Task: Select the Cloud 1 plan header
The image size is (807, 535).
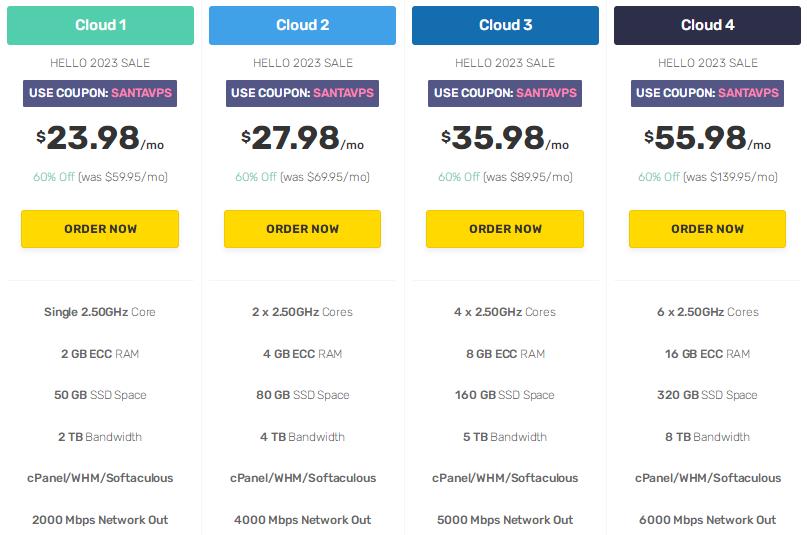Action: click(100, 25)
